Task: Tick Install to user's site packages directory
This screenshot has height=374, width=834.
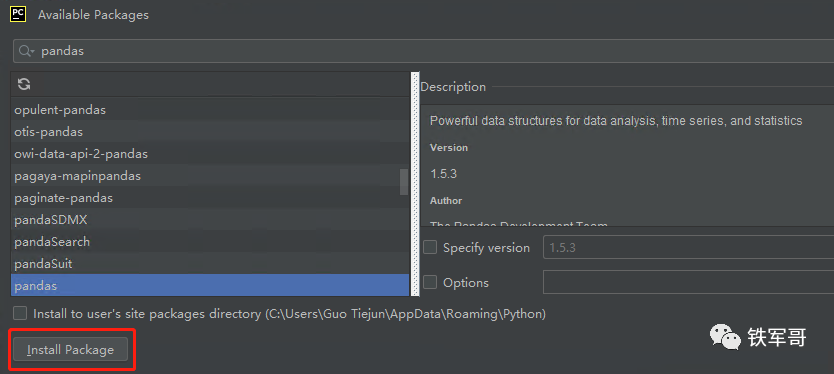Action: pos(20,313)
